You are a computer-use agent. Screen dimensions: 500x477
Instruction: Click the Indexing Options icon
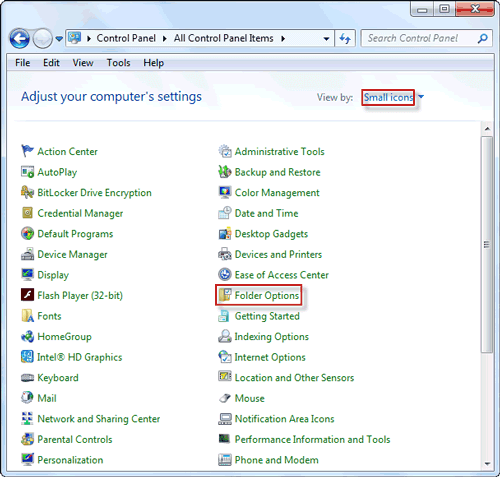click(x=225, y=337)
